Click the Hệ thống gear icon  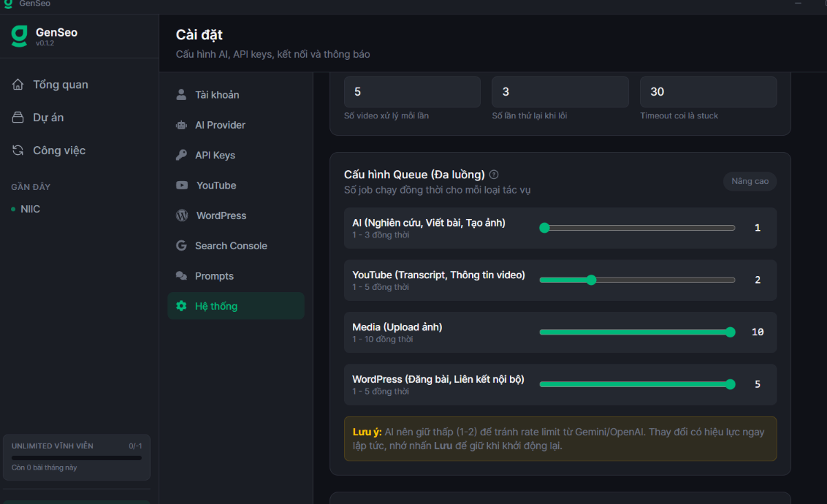tap(181, 306)
